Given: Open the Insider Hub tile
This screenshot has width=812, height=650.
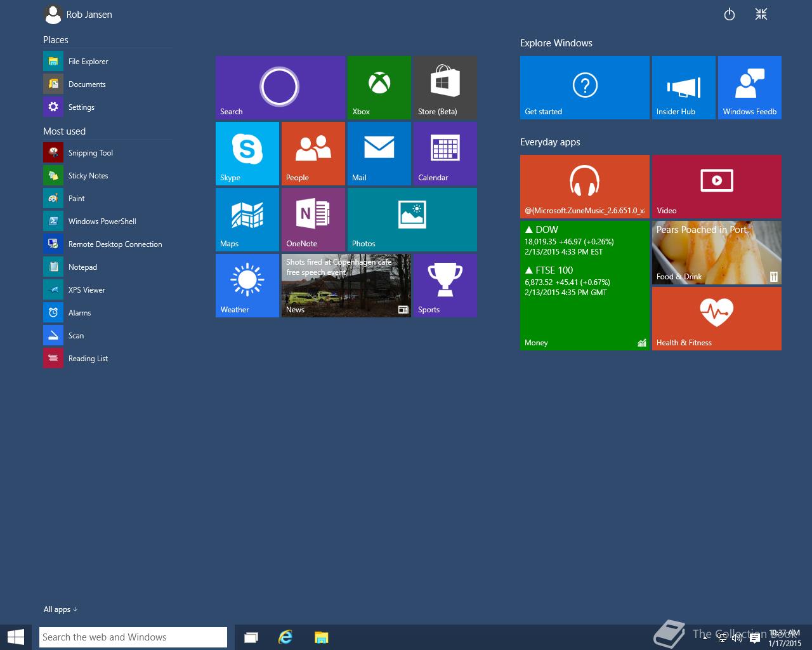Looking at the screenshot, I should [684, 88].
